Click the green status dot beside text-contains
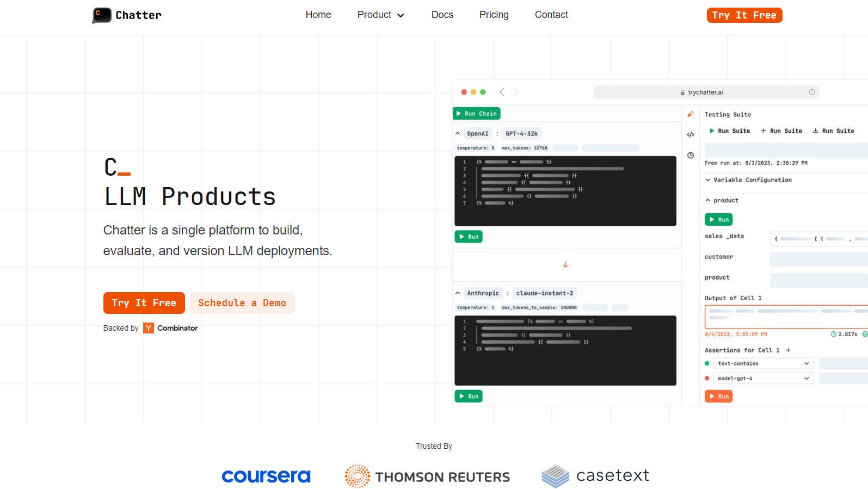 pos(707,363)
